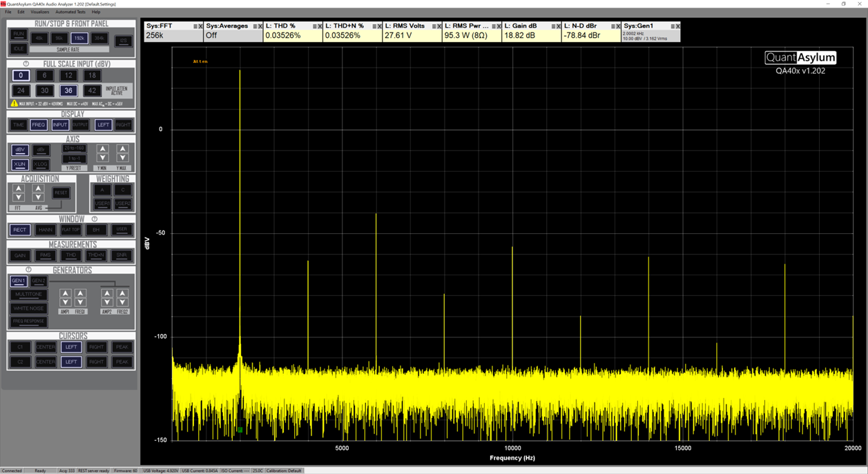This screenshot has width=868, height=474.
Task: Toggle GAIN measurement
Action: (x=20, y=255)
